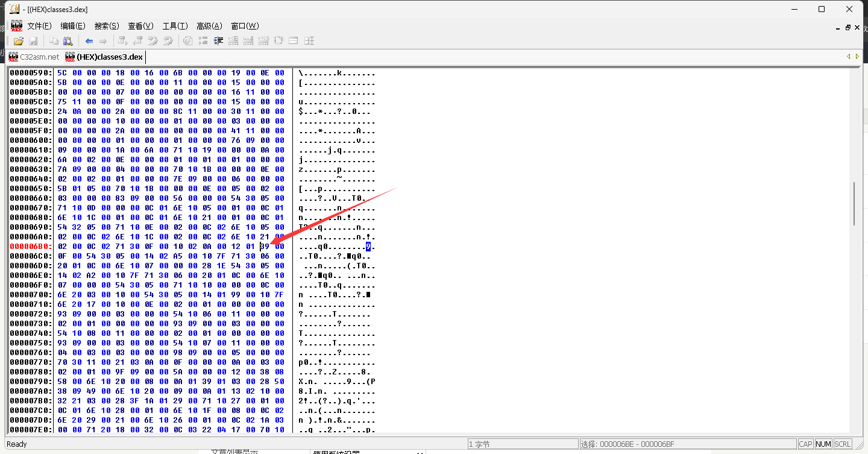Click the highlighted byte 39 in row 000006B0
Screen dimensions: 868x454
pyautogui.click(x=265, y=246)
